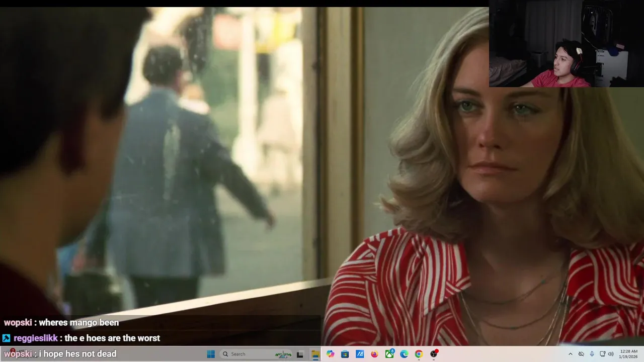Switch to Google Chrome in the taskbar

pyautogui.click(x=419, y=354)
